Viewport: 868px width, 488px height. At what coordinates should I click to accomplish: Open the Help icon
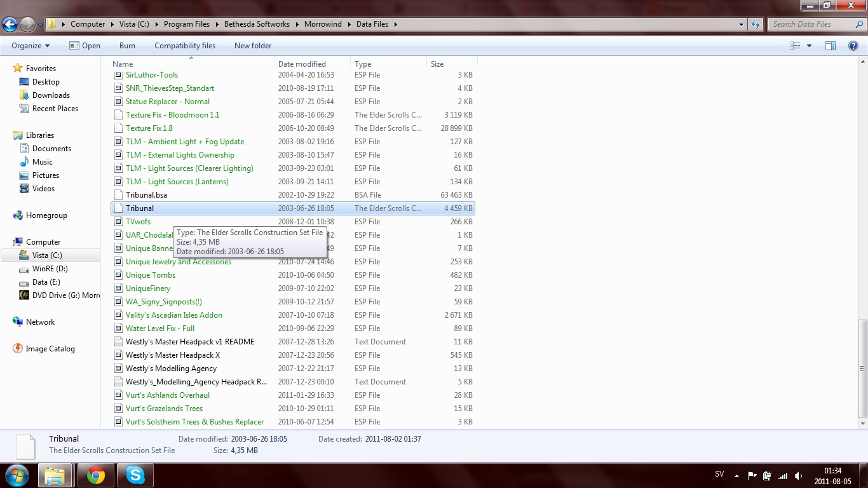[x=853, y=46]
